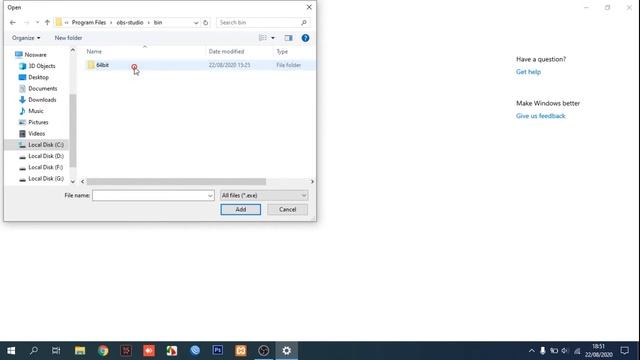The image size is (640, 360).
Task: Open the network tray icon
Action: coord(577,351)
